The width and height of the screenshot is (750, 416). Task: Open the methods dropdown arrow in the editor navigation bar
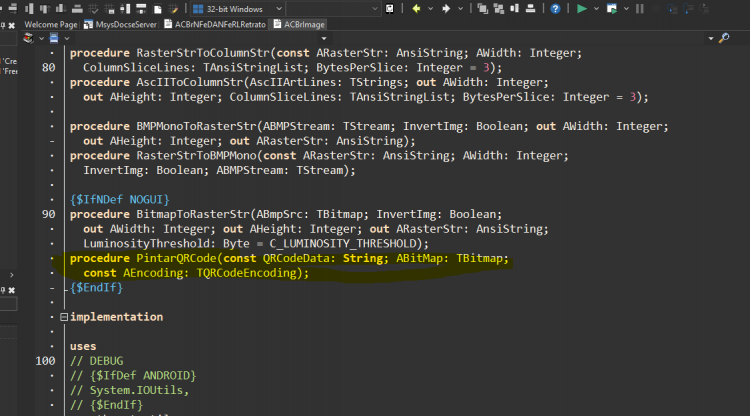pos(324,38)
